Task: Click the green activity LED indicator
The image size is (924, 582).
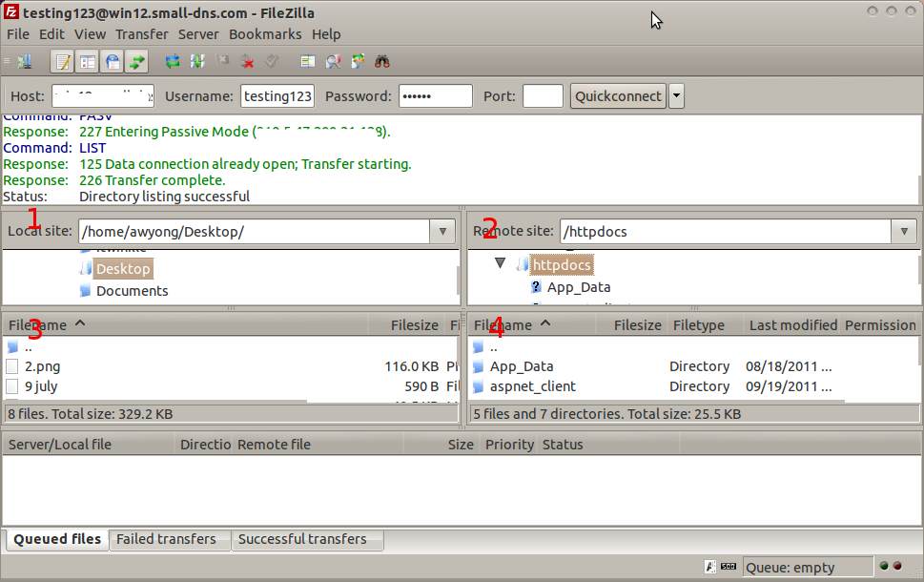Action: tap(884, 566)
